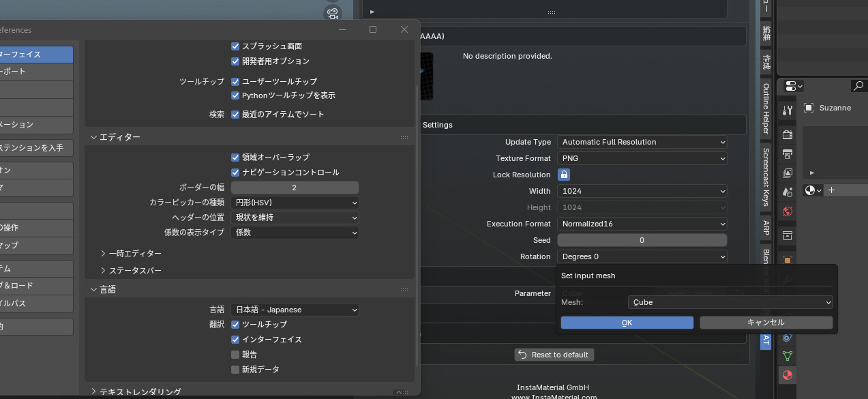The height and width of the screenshot is (399, 868).
Task: Open the View Layer properties tab icon
Action: 788,173
